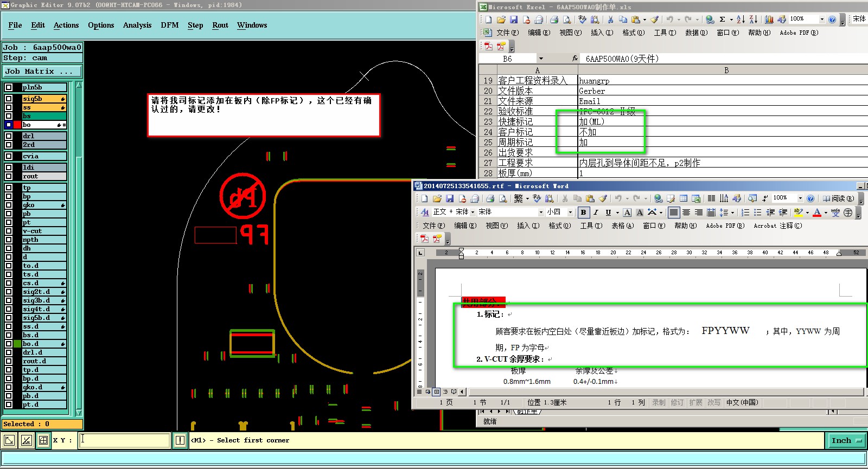This screenshot has width=868, height=469.
Task: Click Font Color A icon in Word
Action: point(817,213)
